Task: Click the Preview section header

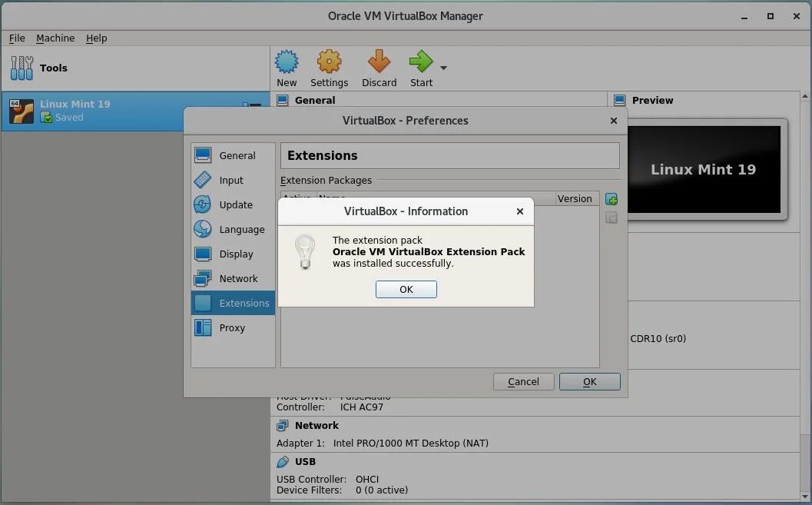Action: (652, 100)
